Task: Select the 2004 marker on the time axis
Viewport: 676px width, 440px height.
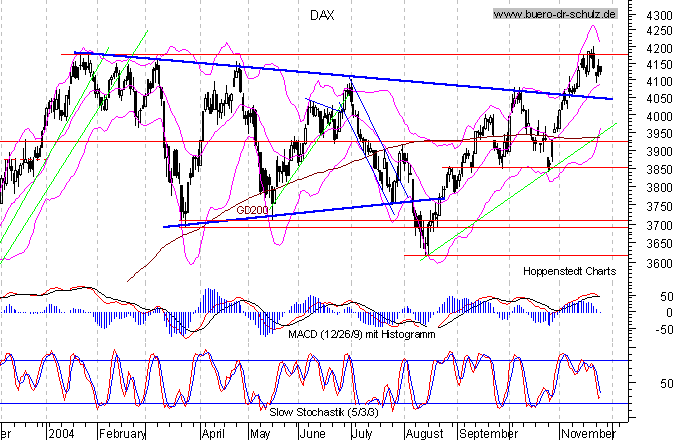Action: tap(60, 435)
